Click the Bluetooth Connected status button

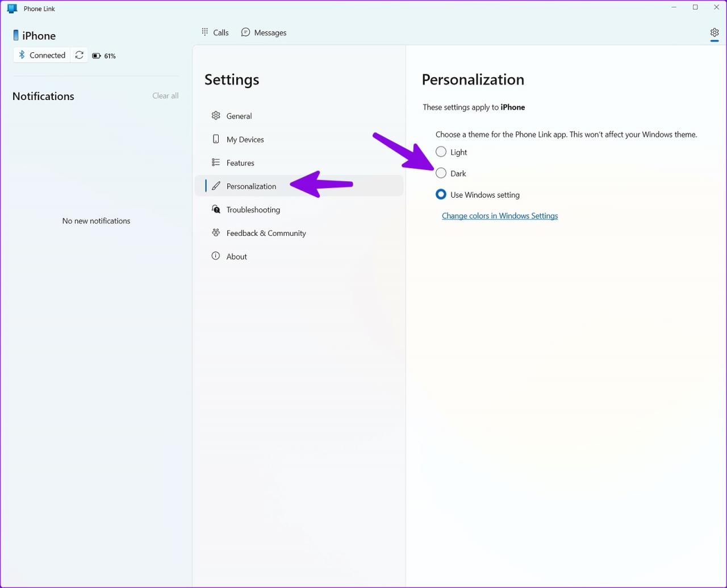pos(42,55)
